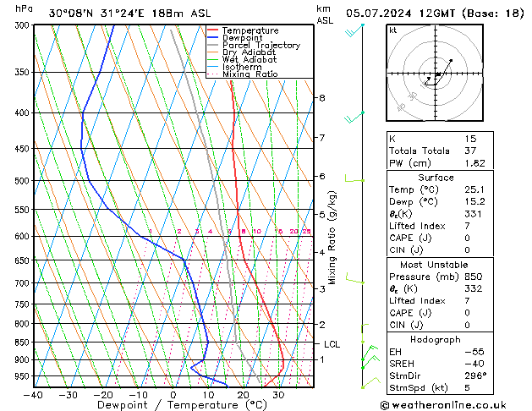Click the surface wind barb at bottom
Screen dimensions: 532x411
[371, 383]
